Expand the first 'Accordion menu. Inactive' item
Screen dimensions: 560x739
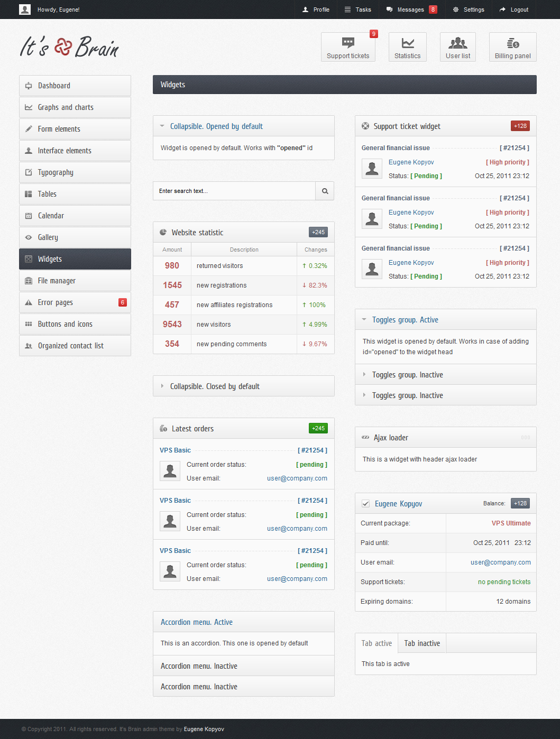(244, 666)
